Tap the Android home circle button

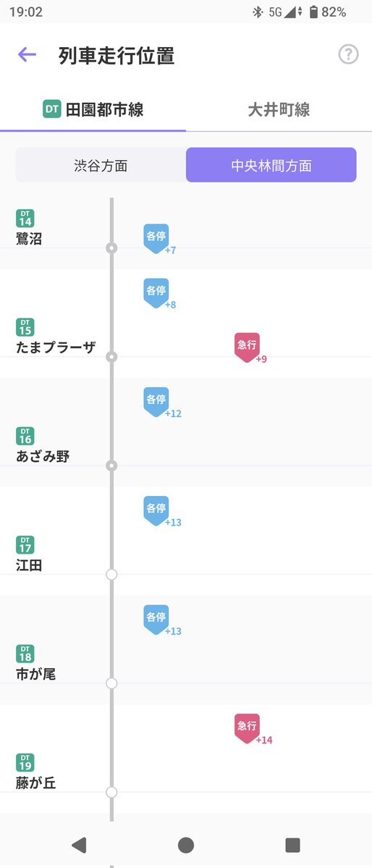186,845
